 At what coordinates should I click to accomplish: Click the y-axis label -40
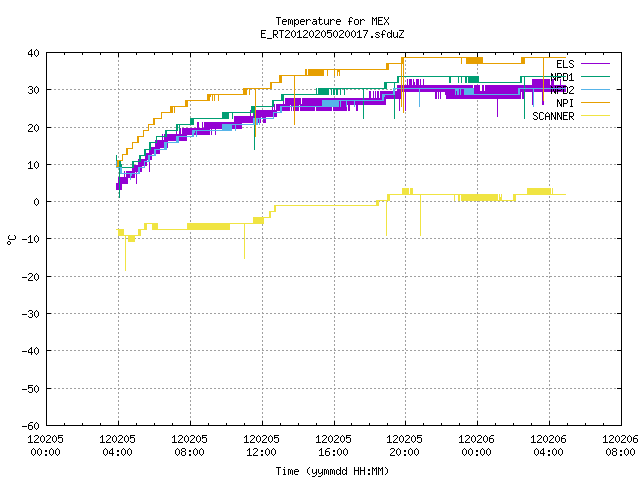[x=31, y=351]
